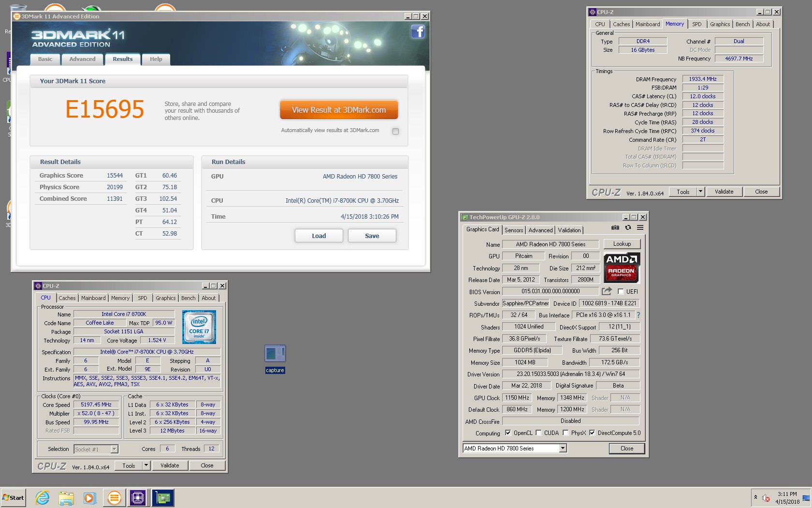
Task: Switch to 3DMark taskbar icon
Action: pyautogui.click(x=115, y=497)
